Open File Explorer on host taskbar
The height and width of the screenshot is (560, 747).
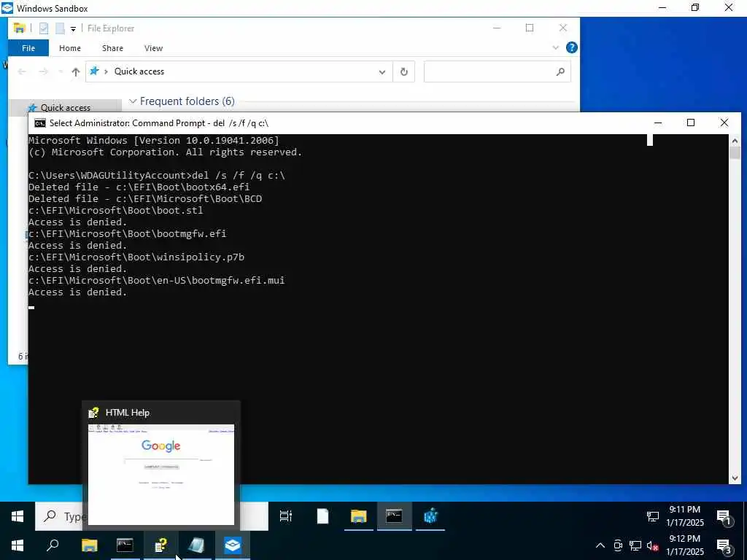89,545
